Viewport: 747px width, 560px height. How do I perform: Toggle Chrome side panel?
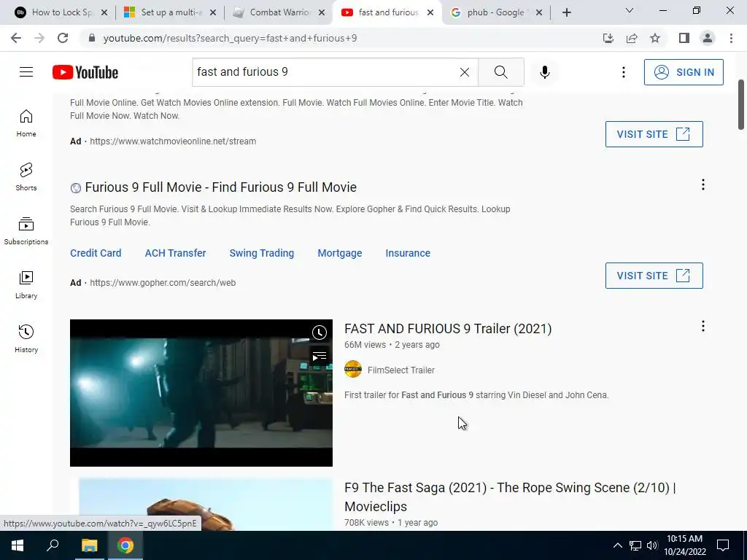point(684,38)
